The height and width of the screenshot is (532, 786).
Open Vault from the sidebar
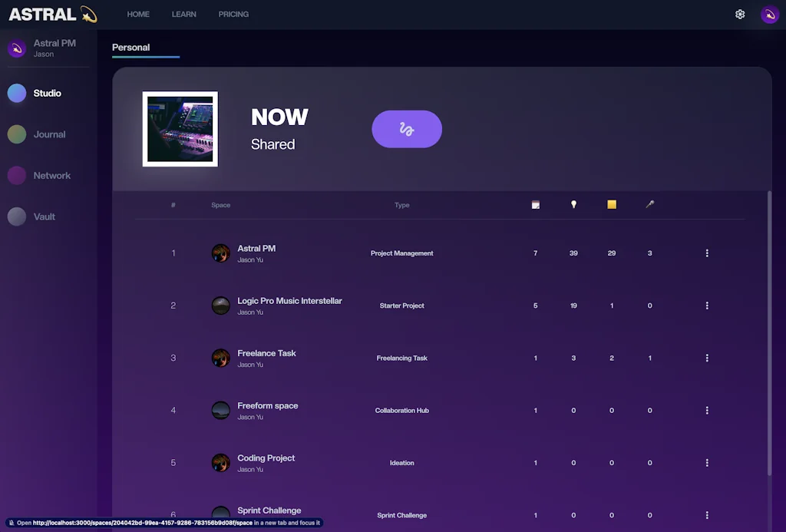tap(31, 216)
